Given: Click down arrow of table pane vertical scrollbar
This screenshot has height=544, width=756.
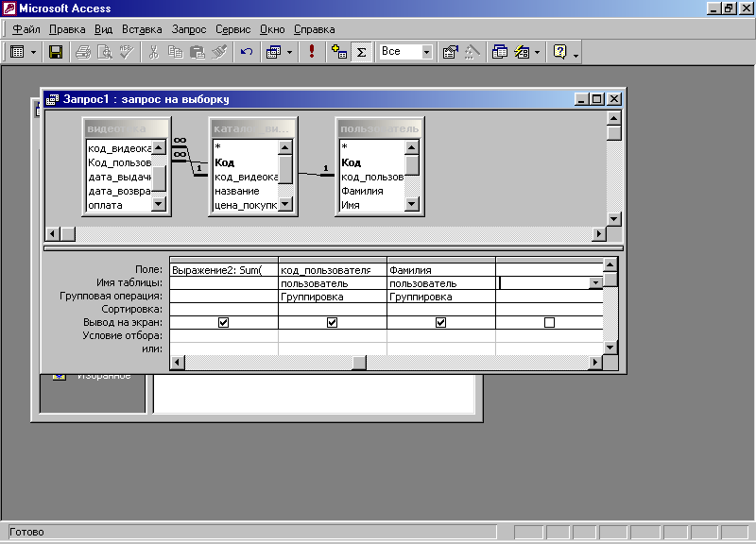Looking at the screenshot, I should click(x=613, y=219).
